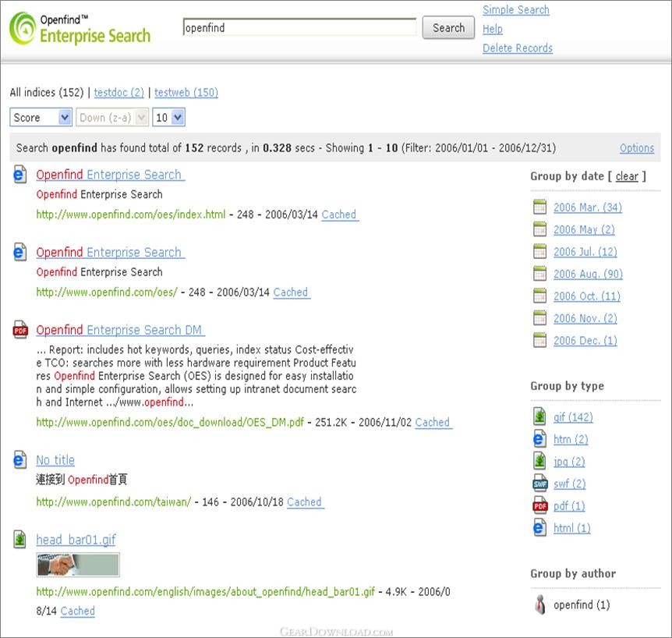Viewport: 672px width, 638px height.
Task: Open the Openfind Enterprise Search DM result
Action: click(120, 330)
